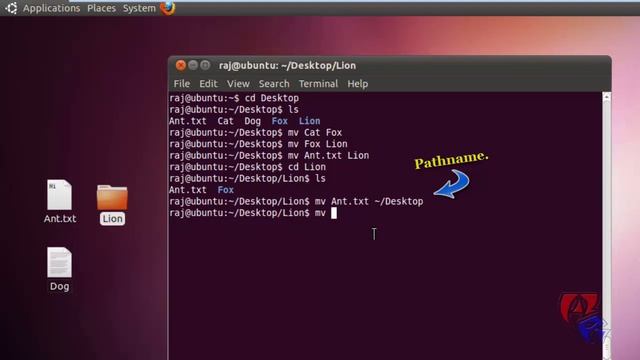640x360 pixels.
Task: Click the terminal cursor at current prompt
Action: [334, 213]
